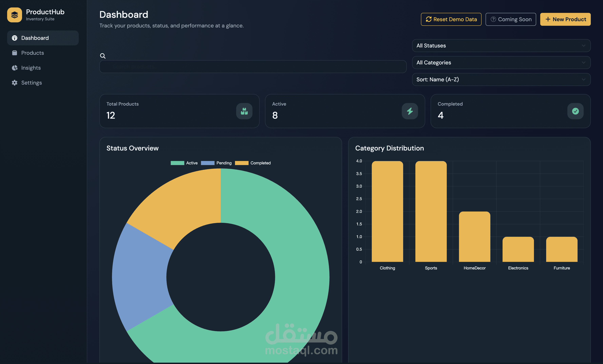Open the Insights section
The height and width of the screenshot is (364, 603).
[x=31, y=68]
